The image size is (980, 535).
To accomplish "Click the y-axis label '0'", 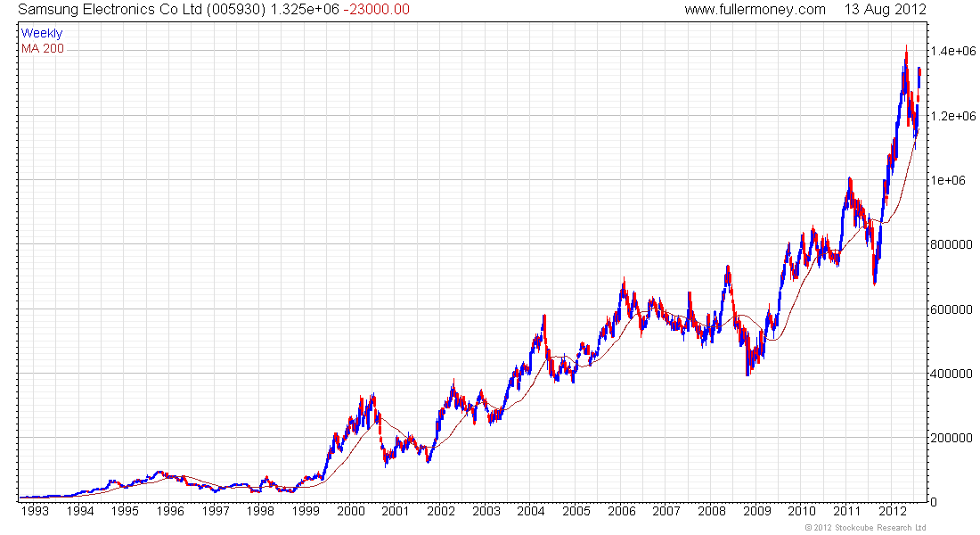I will [935, 502].
